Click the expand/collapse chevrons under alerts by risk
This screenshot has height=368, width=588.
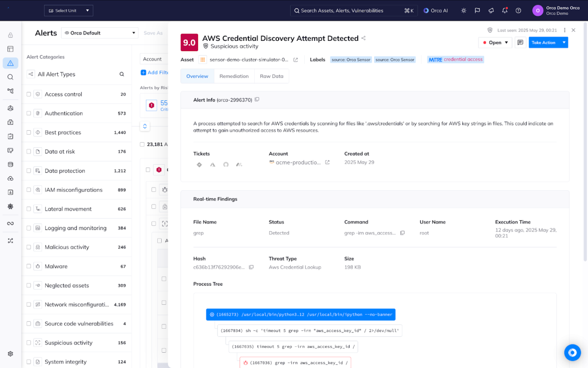[145, 126]
